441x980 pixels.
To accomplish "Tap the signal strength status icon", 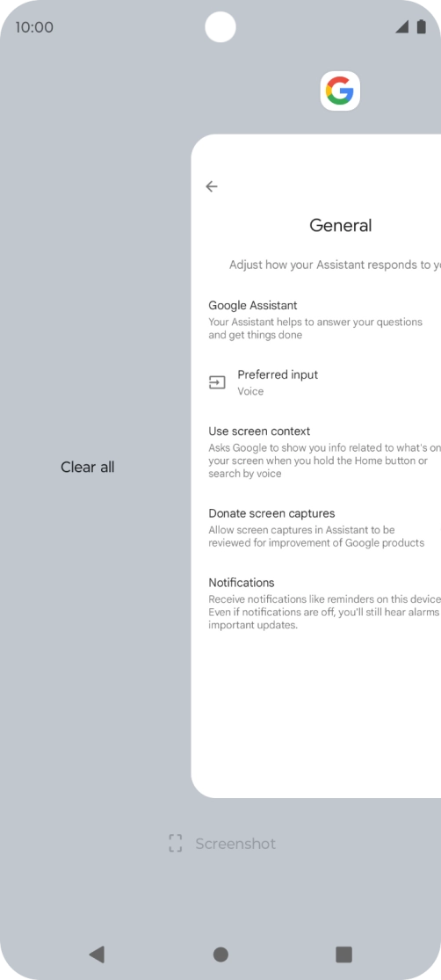I will (x=401, y=26).
